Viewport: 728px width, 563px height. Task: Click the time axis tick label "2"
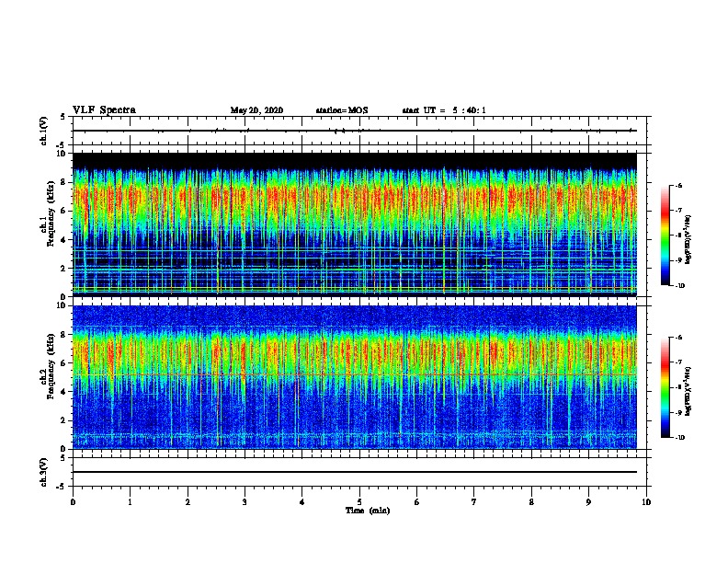point(188,502)
